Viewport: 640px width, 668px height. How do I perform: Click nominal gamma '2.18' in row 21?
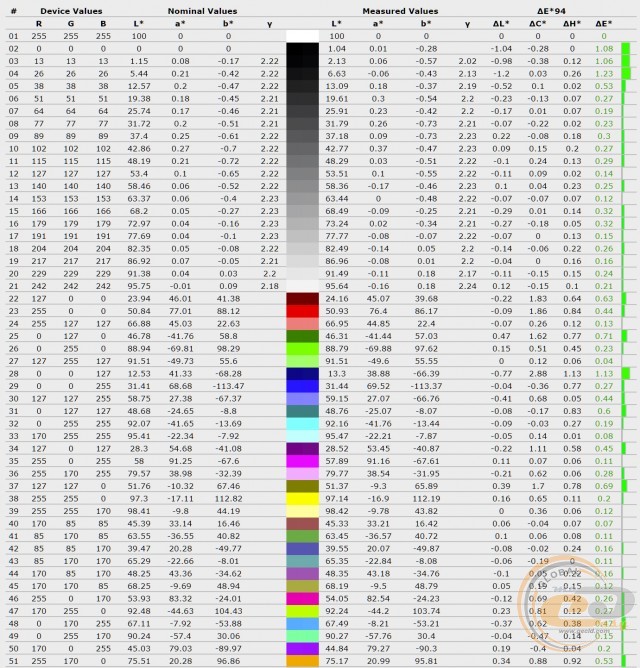tap(270, 286)
